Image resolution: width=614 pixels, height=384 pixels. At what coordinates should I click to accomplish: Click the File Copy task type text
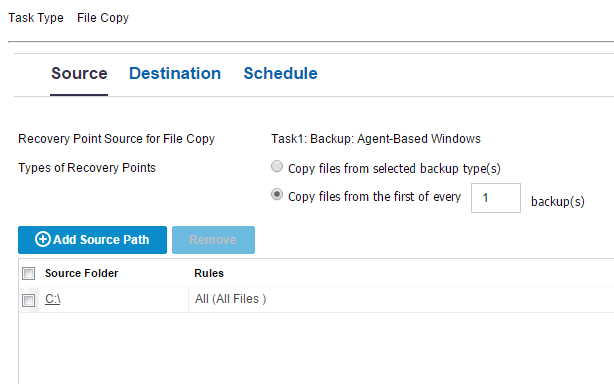tap(103, 18)
